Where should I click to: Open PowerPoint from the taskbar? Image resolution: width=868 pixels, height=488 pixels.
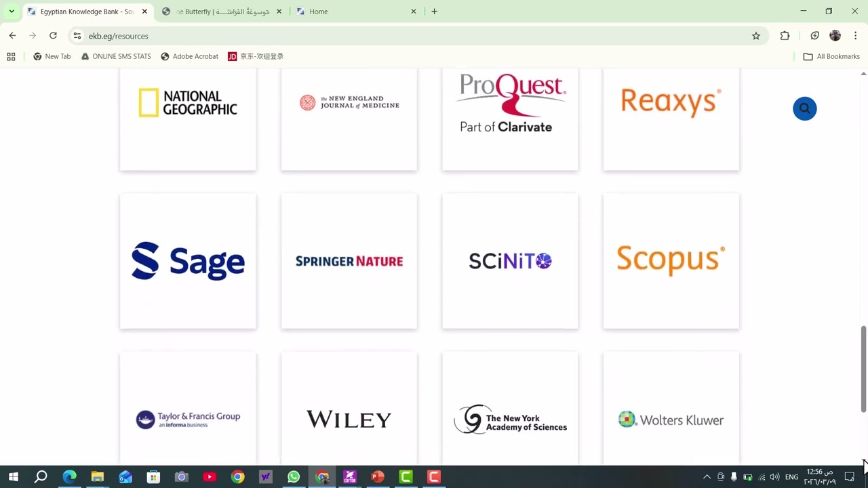click(x=378, y=477)
